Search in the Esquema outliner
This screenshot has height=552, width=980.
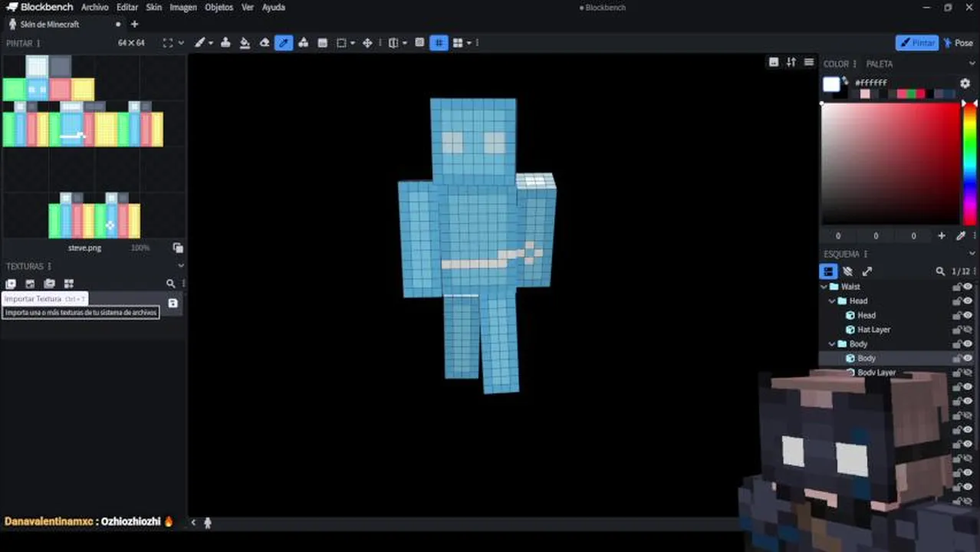pyautogui.click(x=940, y=271)
